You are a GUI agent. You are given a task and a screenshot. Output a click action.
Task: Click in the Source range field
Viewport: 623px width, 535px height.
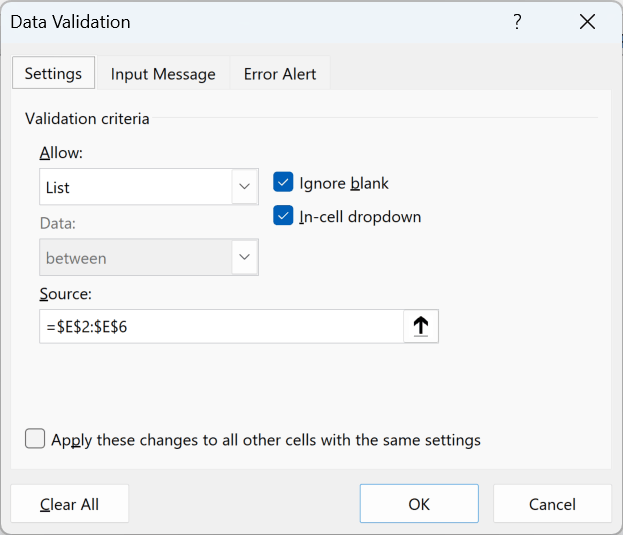coord(222,326)
